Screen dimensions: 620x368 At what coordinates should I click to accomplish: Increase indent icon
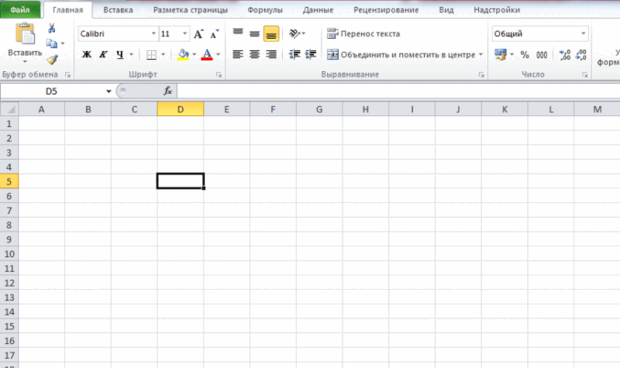tap(311, 54)
